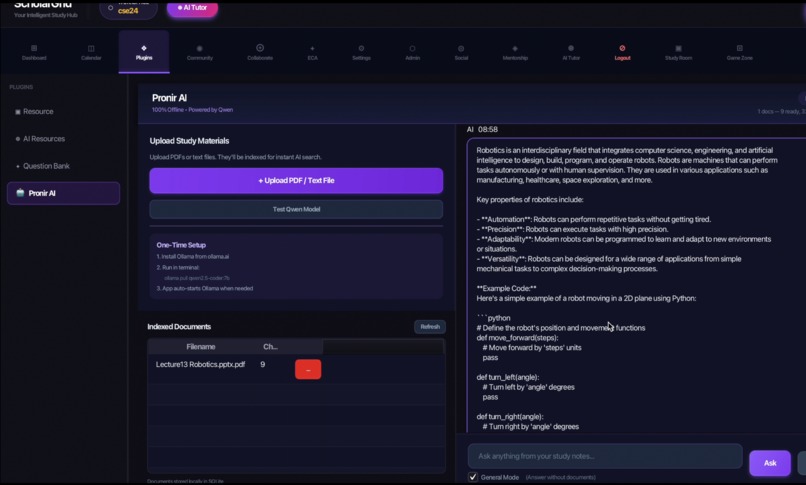Select the active Plugins tab
Screen dimensions: 806x485
(144, 52)
